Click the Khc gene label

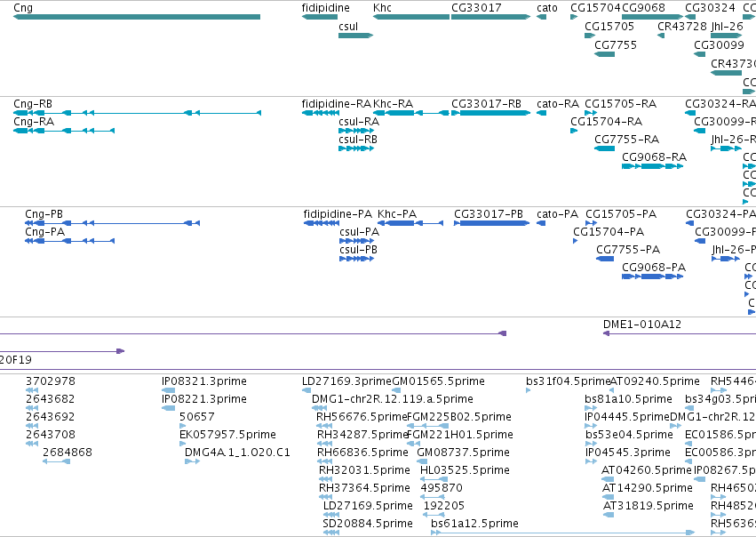tap(382, 8)
